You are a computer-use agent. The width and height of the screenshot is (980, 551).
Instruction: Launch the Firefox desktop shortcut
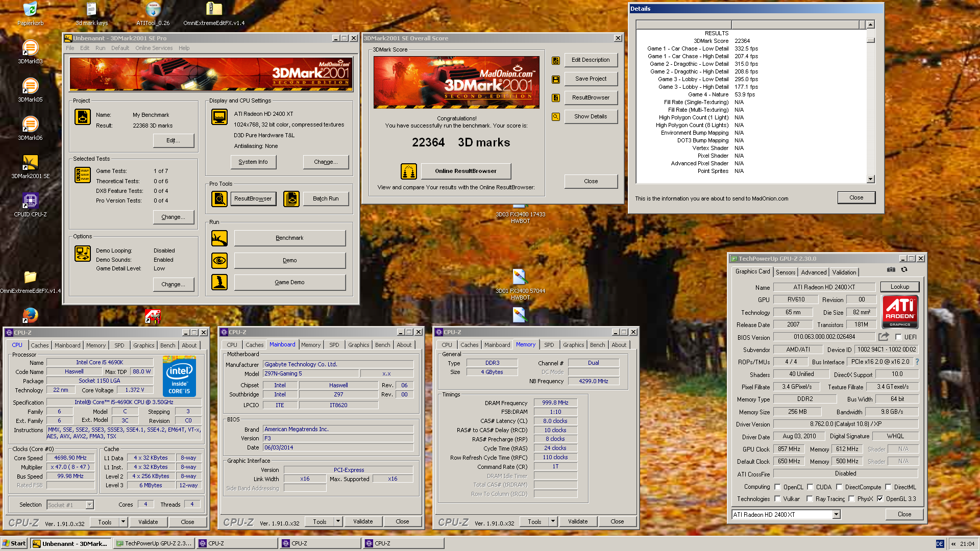coord(30,315)
